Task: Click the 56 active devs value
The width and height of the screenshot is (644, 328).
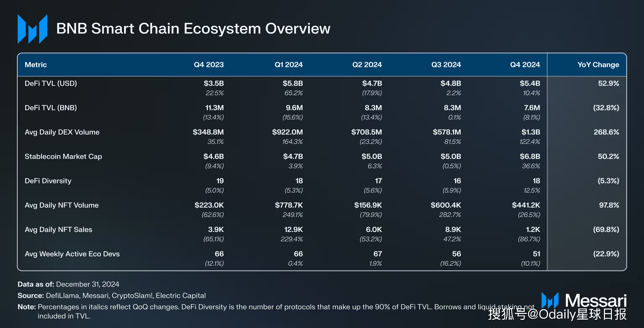Action: tap(457, 254)
